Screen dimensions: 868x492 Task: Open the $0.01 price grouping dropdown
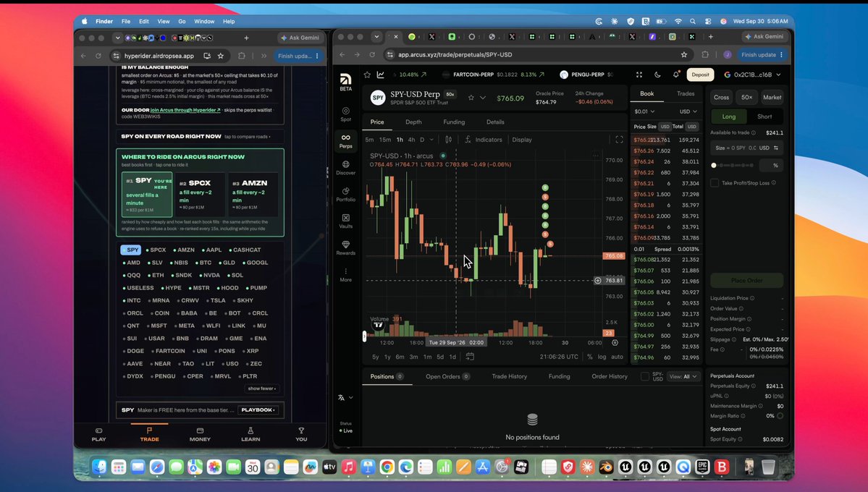pyautogui.click(x=644, y=112)
